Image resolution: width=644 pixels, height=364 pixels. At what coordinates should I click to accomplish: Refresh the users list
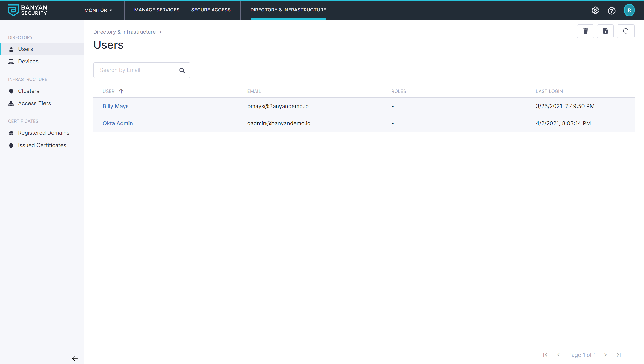click(x=625, y=31)
